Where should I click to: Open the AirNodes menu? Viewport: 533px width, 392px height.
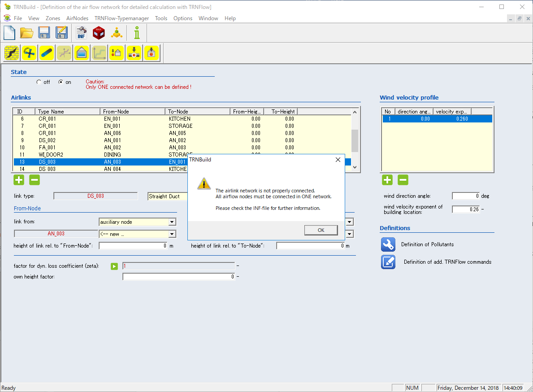(77, 18)
